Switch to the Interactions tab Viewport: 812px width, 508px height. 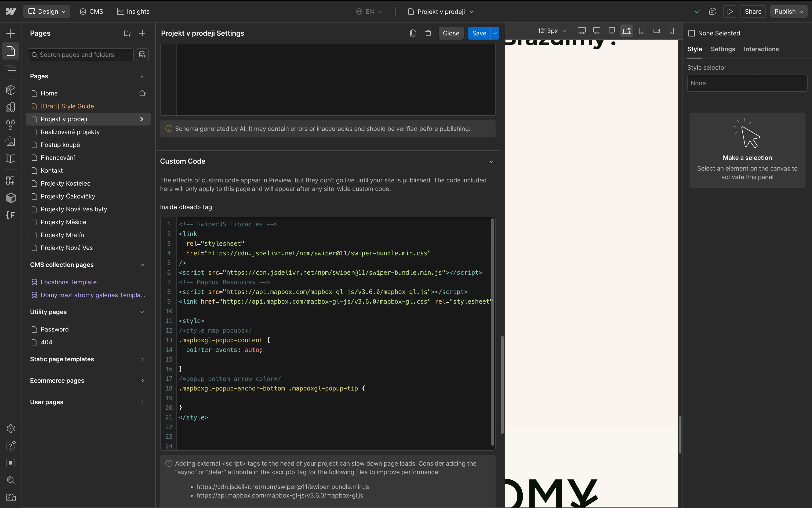pos(761,49)
